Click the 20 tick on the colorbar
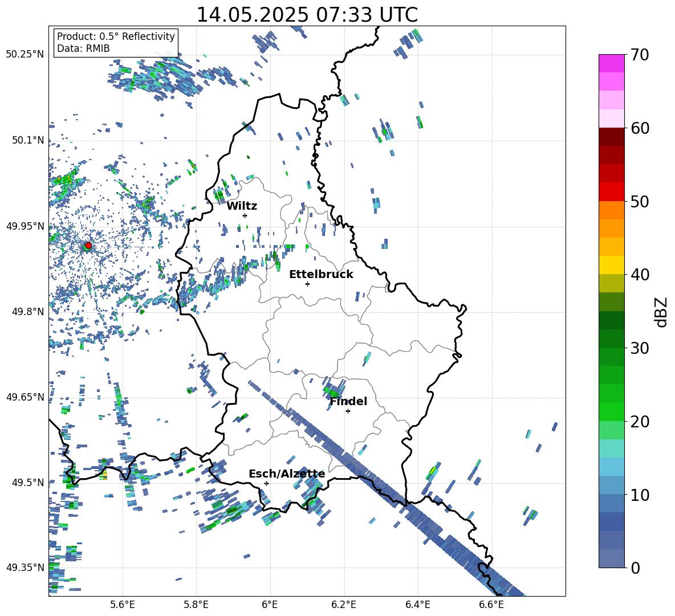 639,421
